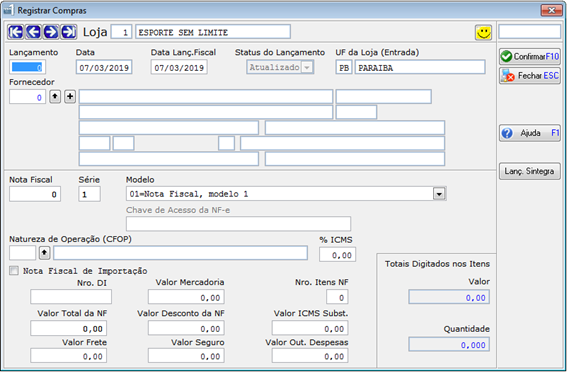The image size is (567, 372).
Task: Click the Nro. DI field
Action: click(x=71, y=297)
